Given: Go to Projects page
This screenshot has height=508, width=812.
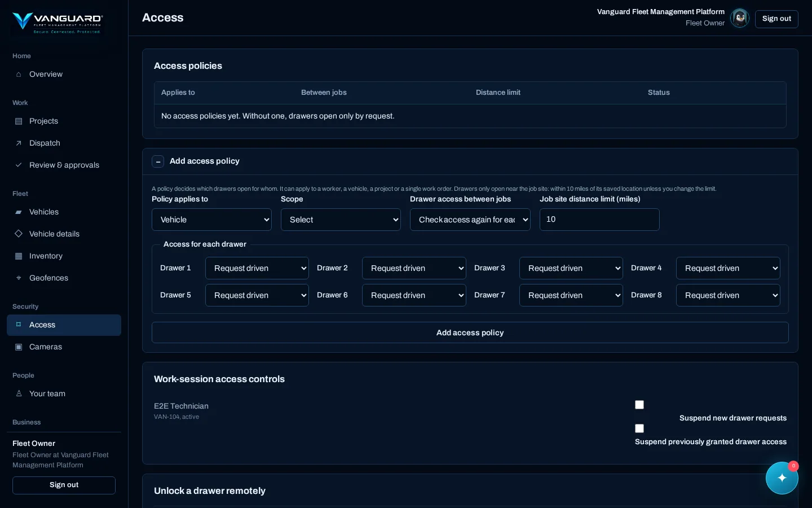Looking at the screenshot, I should [64, 121].
